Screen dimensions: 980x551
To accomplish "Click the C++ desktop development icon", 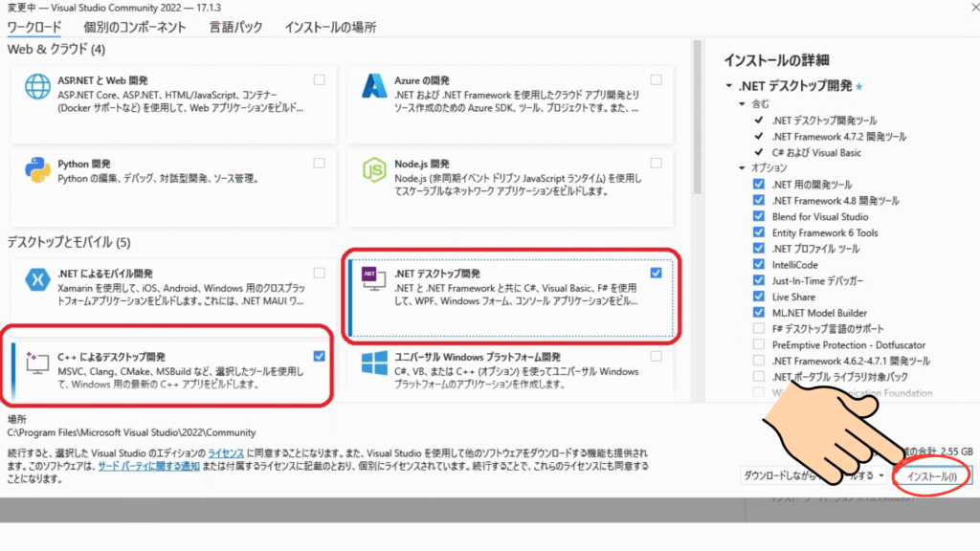I will click(x=37, y=363).
